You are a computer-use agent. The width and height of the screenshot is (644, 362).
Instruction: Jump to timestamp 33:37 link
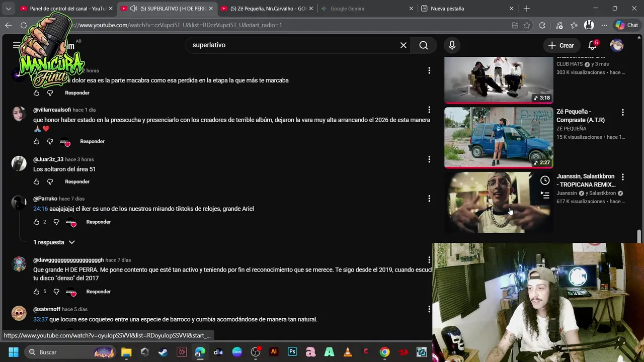pyautogui.click(x=40, y=319)
